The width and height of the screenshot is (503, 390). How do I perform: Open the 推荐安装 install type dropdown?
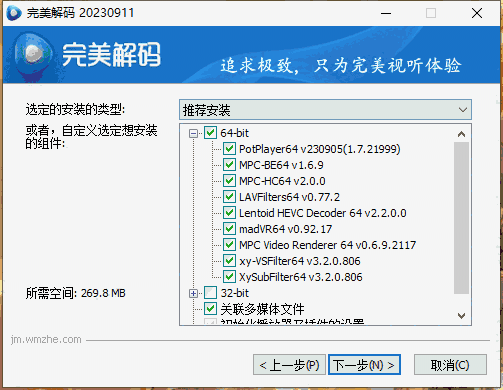(325, 110)
